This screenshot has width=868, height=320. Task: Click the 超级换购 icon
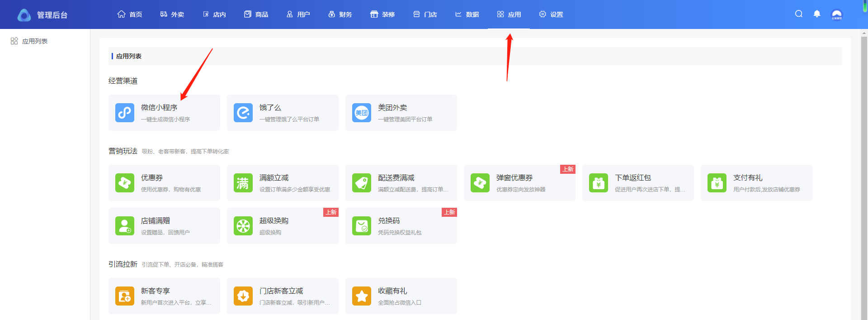(x=243, y=226)
